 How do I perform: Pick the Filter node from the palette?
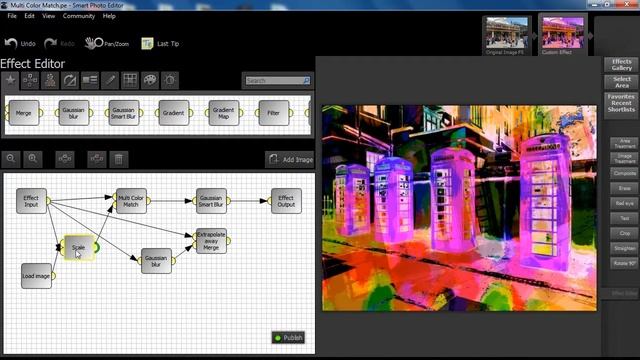[x=274, y=113]
